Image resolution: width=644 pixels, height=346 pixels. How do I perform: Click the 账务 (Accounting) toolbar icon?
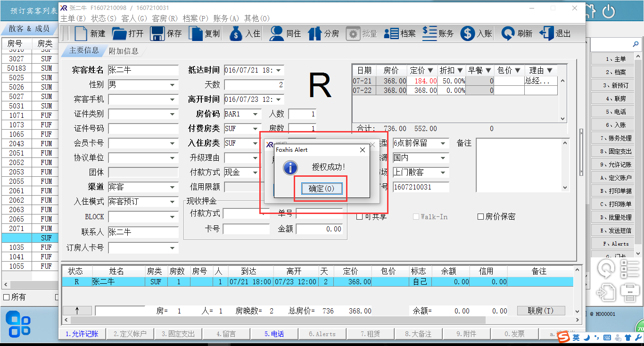point(429,33)
